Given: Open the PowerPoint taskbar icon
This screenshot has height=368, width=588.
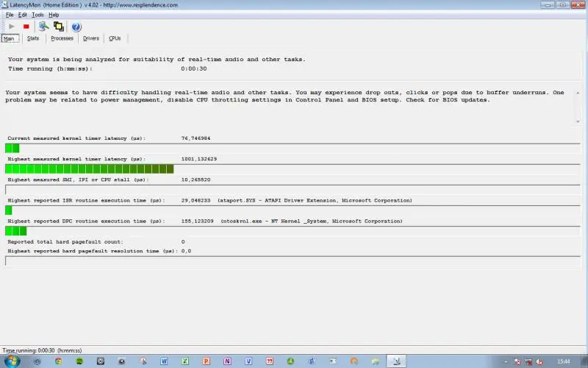Looking at the screenshot, I should [207, 361].
